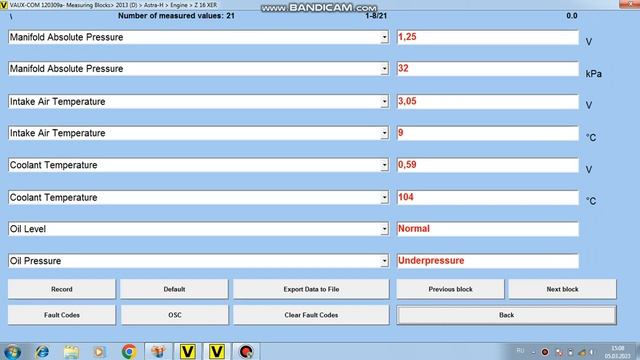
Task: Click the 1-8/21 block range indicator
Action: pos(376,16)
